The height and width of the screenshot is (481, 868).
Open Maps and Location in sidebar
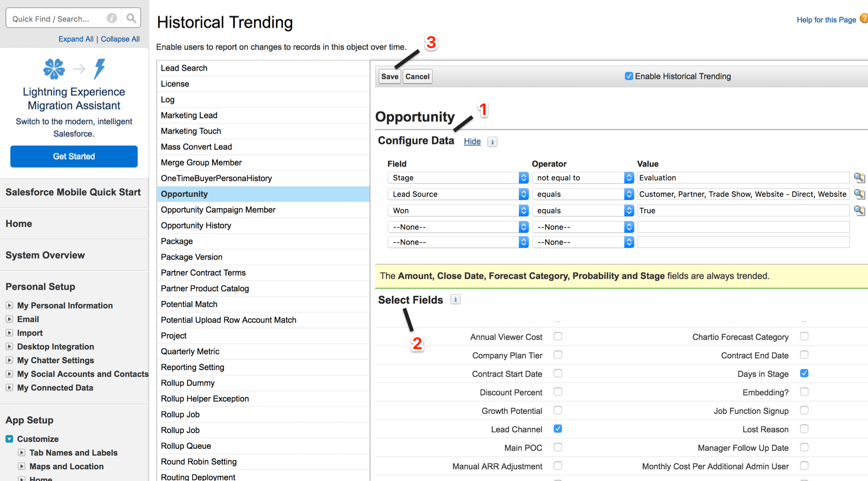[67, 466]
